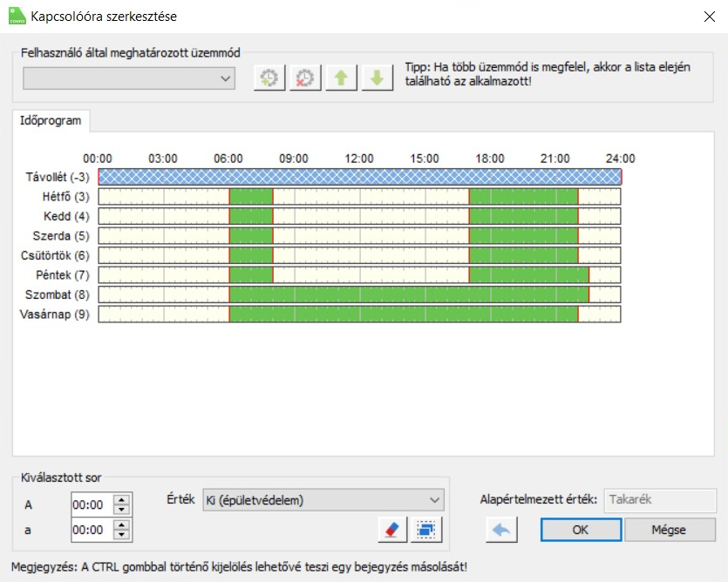Close the Kapcsolóóra szerkesztése dialog

tap(709, 17)
